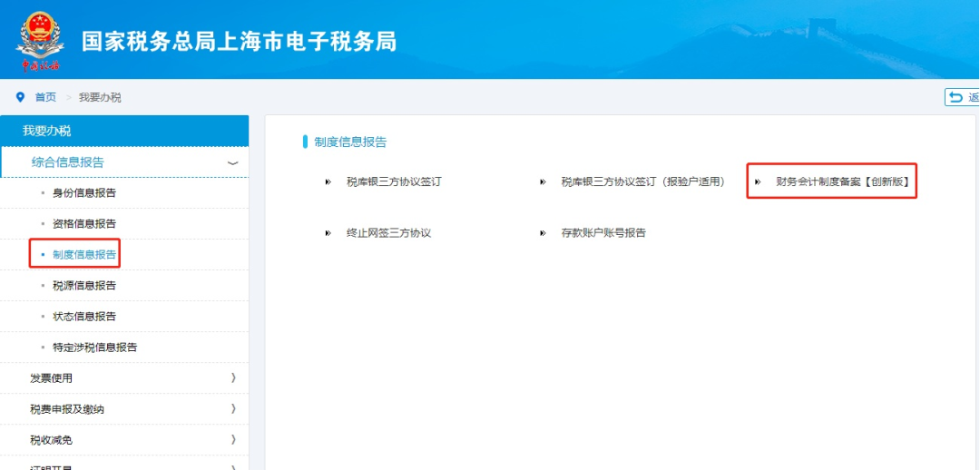980x470 pixels.
Task: Click arrow icon beside 存款账户账号报告
Action: [543, 233]
